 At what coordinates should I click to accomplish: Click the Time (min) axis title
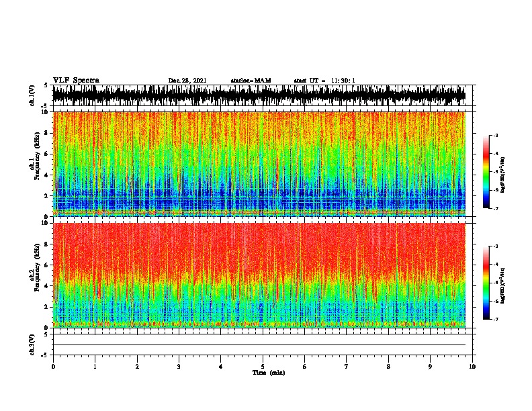[269, 373]
